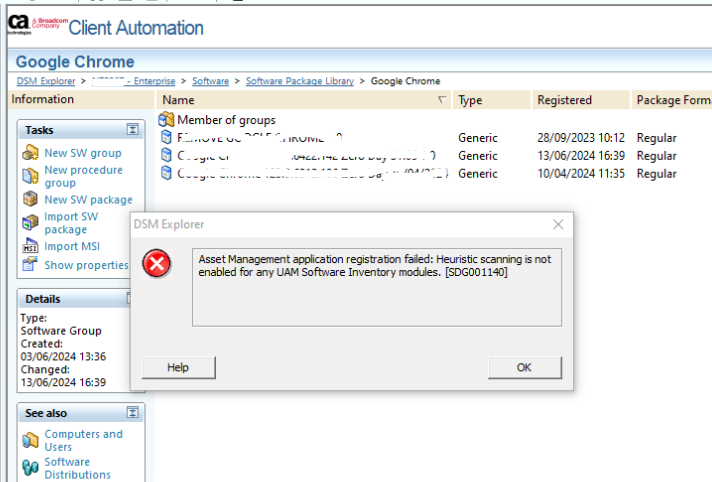Close the DSM Explorer error dialog
Screen dimensions: 712x482
click(557, 225)
